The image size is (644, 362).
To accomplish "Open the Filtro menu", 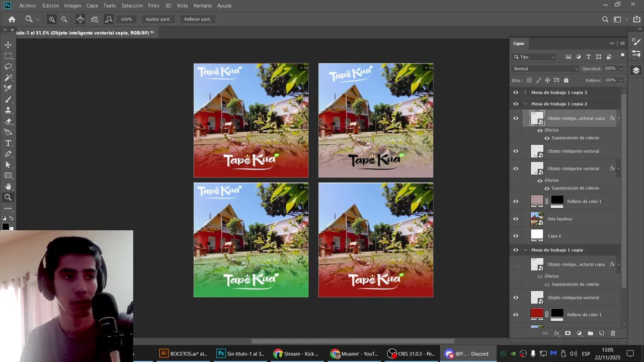I will point(154,6).
